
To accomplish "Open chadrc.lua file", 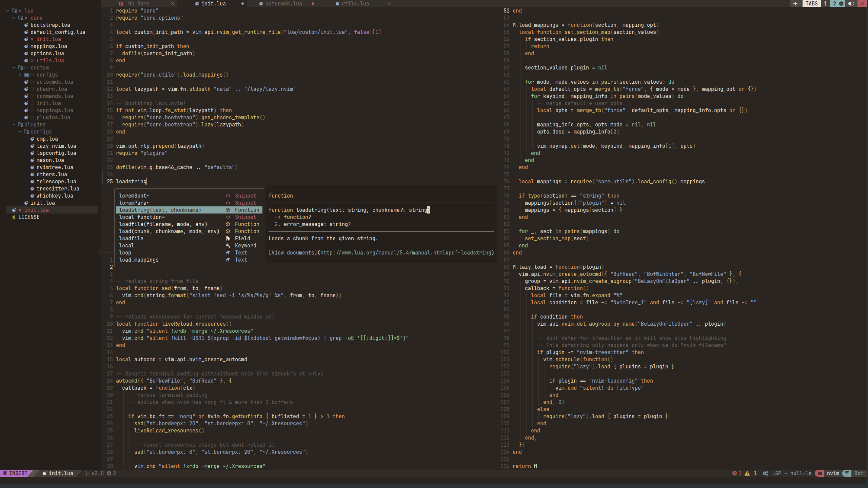I will (52, 89).
